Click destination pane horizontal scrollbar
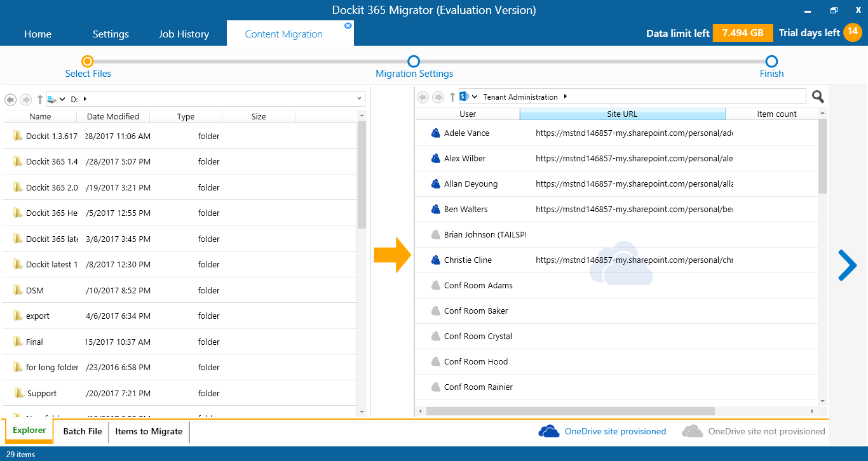 570,411
